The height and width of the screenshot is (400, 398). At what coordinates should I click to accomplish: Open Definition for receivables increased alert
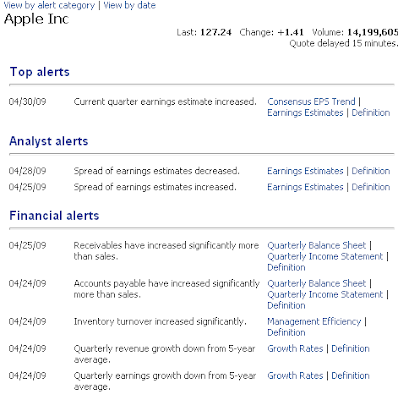[286, 267]
